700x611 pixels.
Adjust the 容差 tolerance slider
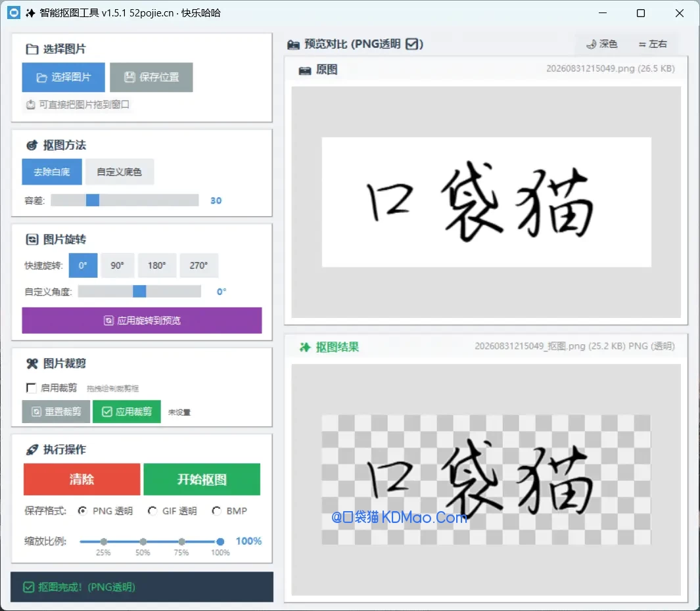click(x=124, y=200)
